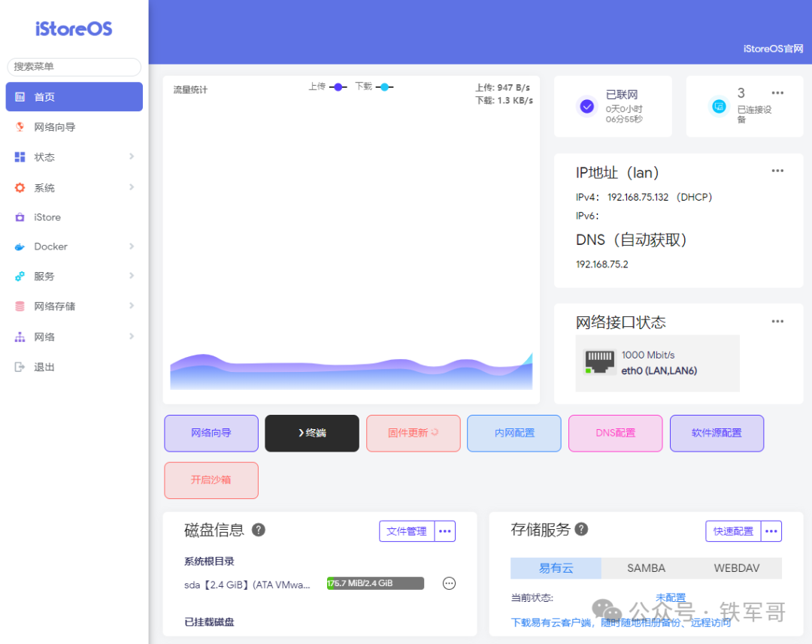This screenshot has width=812, height=644.
Task: Click the purple 网络向导 shortcut button
Action: point(211,434)
